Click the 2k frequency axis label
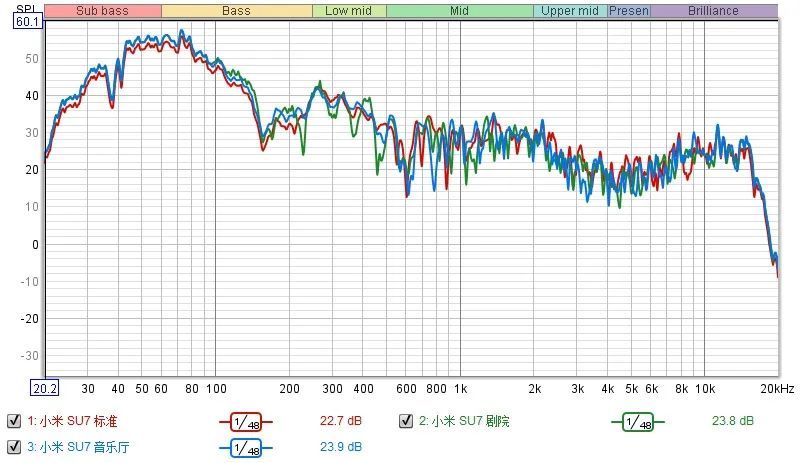The image size is (800, 463). pos(534,389)
